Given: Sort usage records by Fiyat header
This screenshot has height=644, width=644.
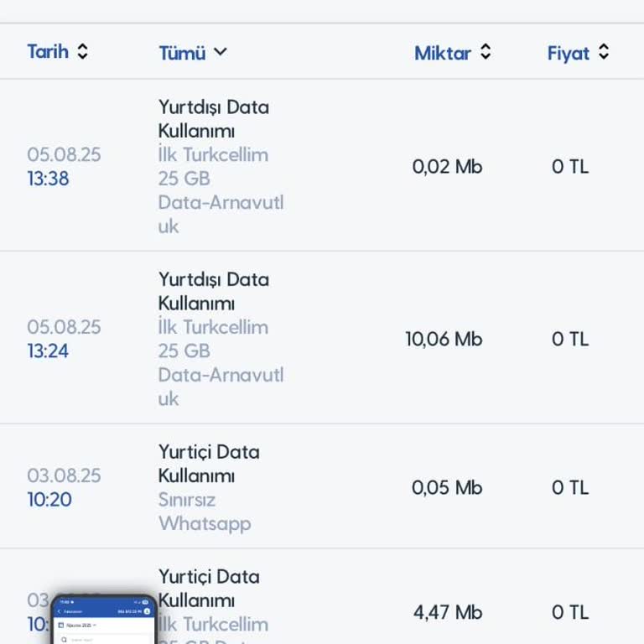Looking at the screenshot, I should [x=569, y=53].
